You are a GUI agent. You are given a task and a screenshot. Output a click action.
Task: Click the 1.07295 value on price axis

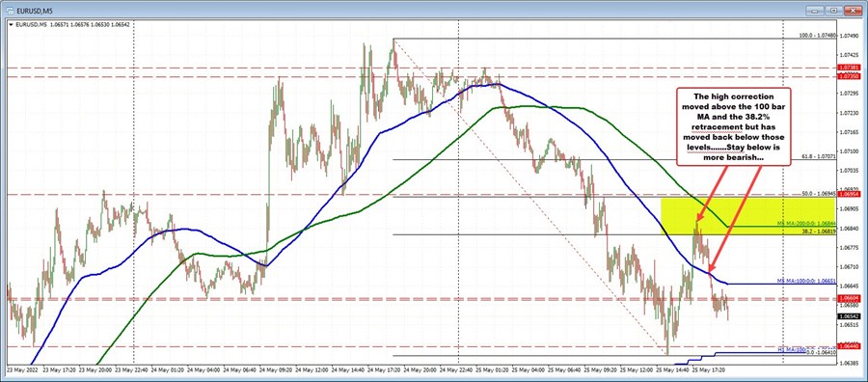pos(850,94)
